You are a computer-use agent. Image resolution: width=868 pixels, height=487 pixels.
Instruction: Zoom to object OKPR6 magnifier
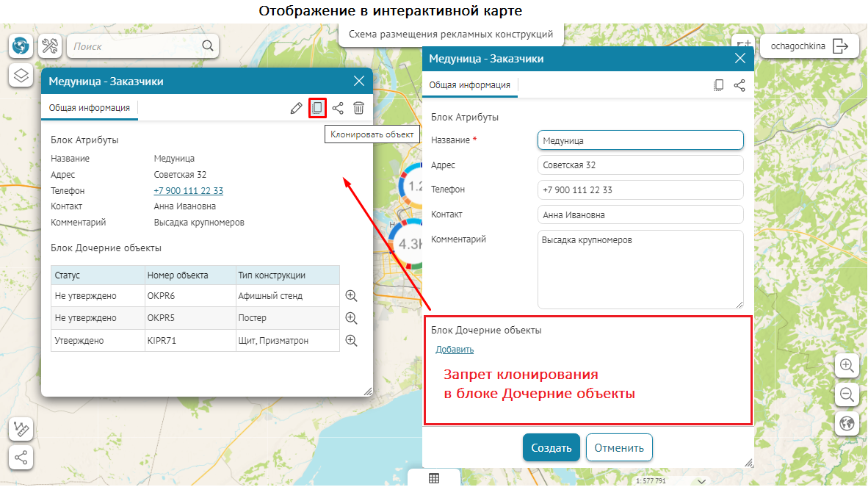[351, 296]
